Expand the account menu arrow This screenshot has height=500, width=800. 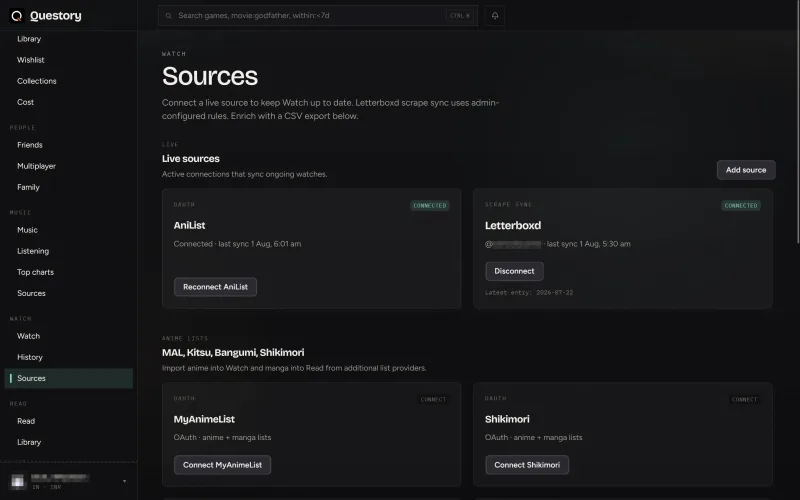pos(124,481)
